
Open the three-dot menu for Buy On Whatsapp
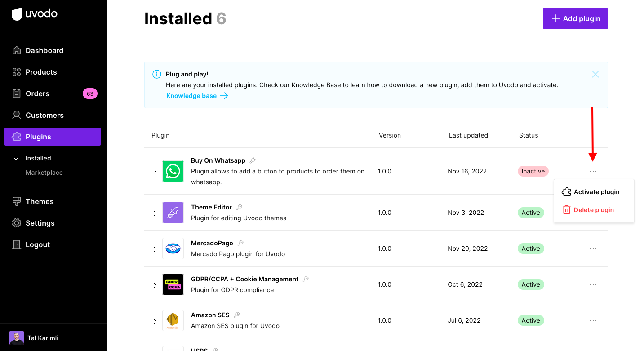(593, 171)
